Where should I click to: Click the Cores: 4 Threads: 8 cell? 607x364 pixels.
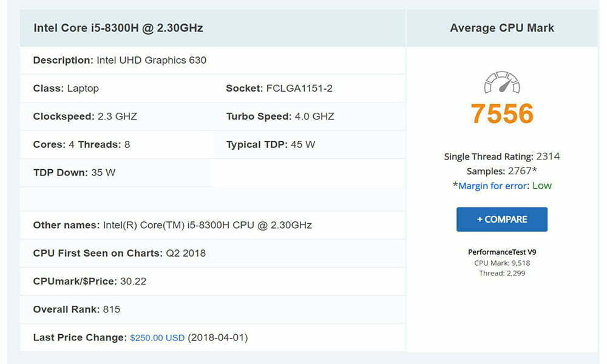[x=116, y=144]
